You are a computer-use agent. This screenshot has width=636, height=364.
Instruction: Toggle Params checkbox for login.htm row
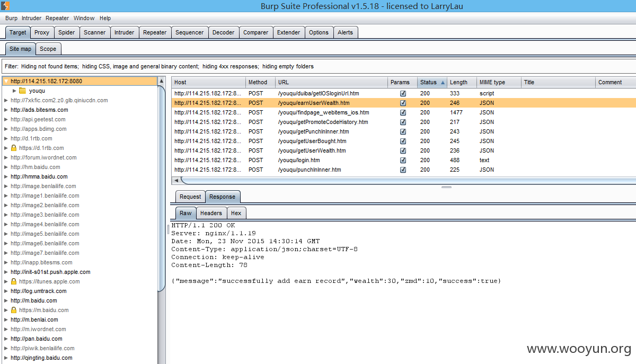click(x=403, y=160)
